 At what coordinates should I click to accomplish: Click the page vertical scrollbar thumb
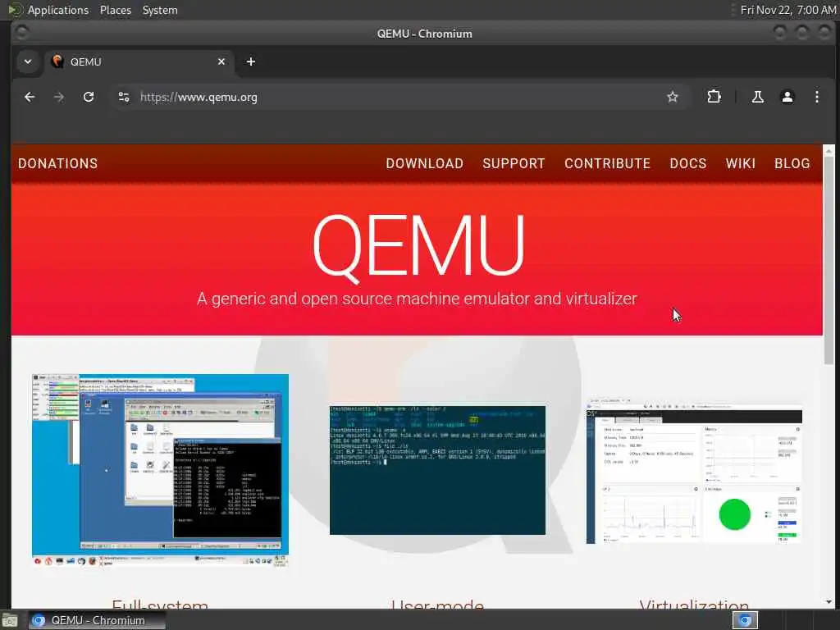829,260
